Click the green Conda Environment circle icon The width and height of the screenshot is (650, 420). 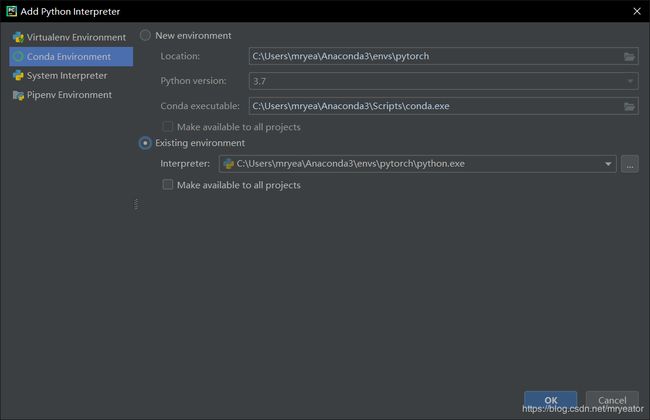point(18,56)
